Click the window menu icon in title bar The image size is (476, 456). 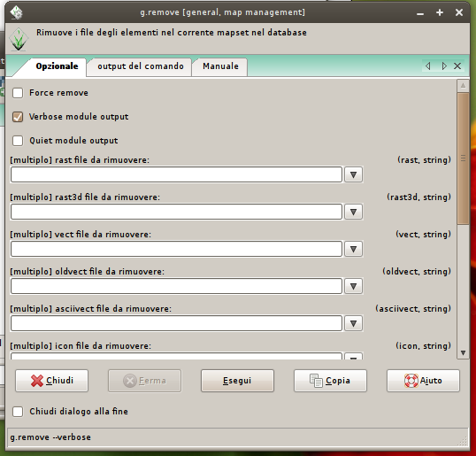[x=16, y=12]
